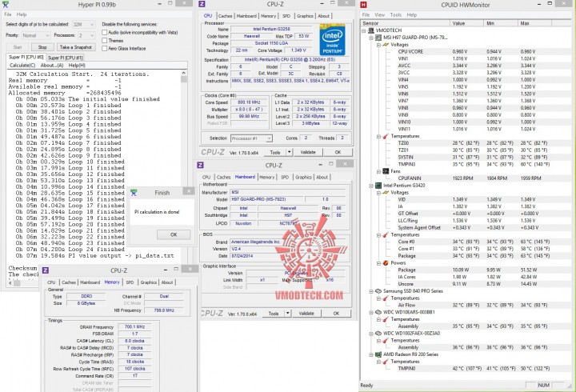576x392 pixels.
Task: Open the digits of pi 32M dropdown
Action: [83, 24]
